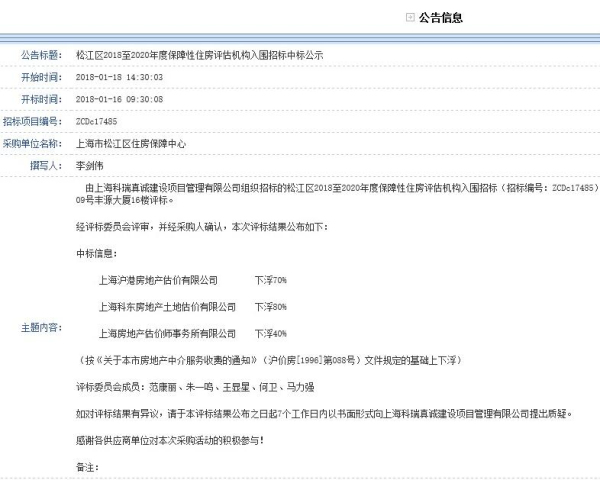Click purchaser name 上海市松江区住房保障中心

pyautogui.click(x=131, y=144)
